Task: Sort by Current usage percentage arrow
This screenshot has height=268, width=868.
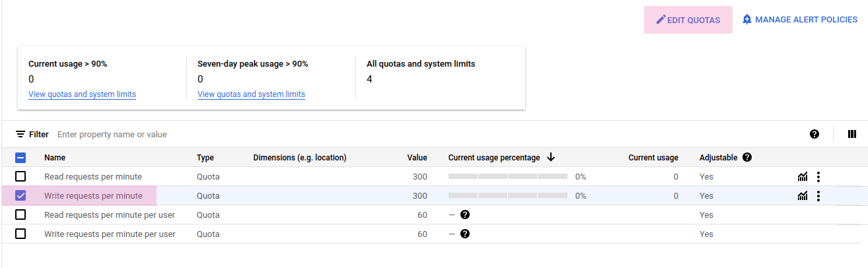Action: [x=551, y=158]
